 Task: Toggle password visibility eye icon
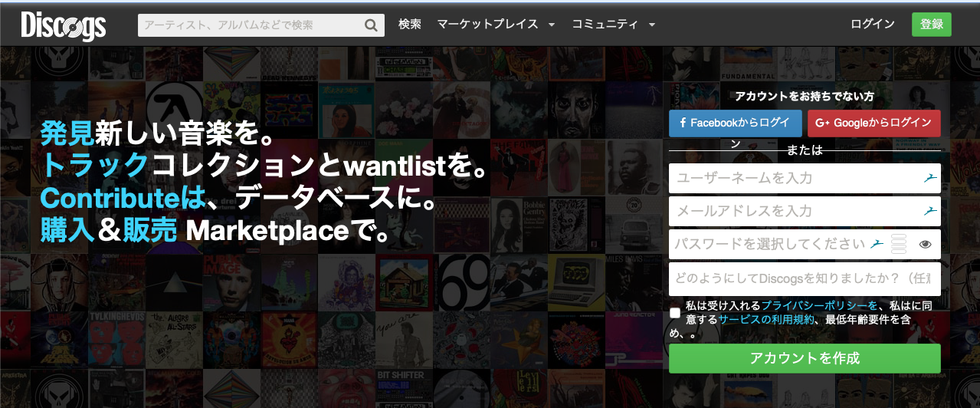(x=925, y=245)
